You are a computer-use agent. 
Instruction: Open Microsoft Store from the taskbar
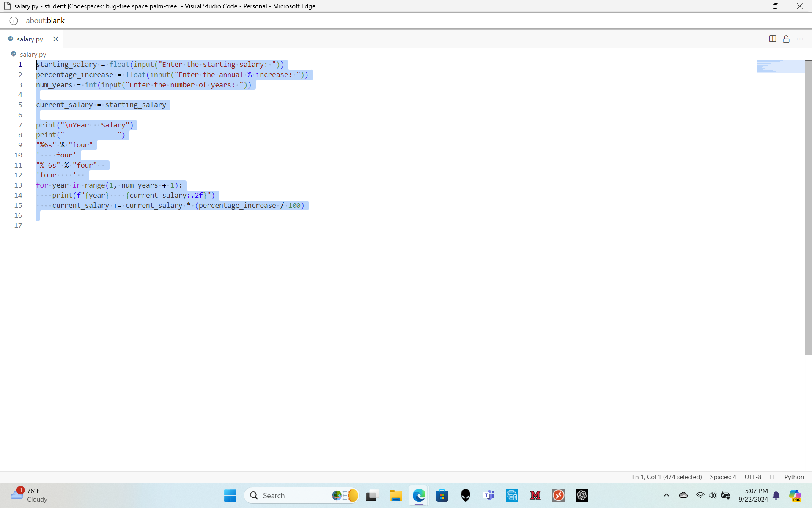(x=442, y=495)
